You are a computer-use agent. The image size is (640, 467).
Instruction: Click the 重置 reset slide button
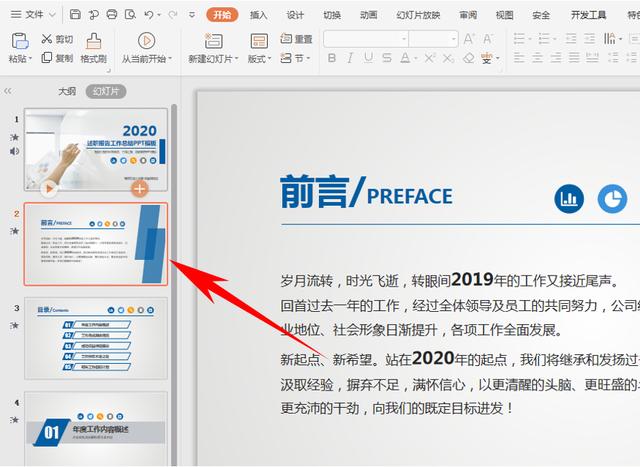click(296, 39)
